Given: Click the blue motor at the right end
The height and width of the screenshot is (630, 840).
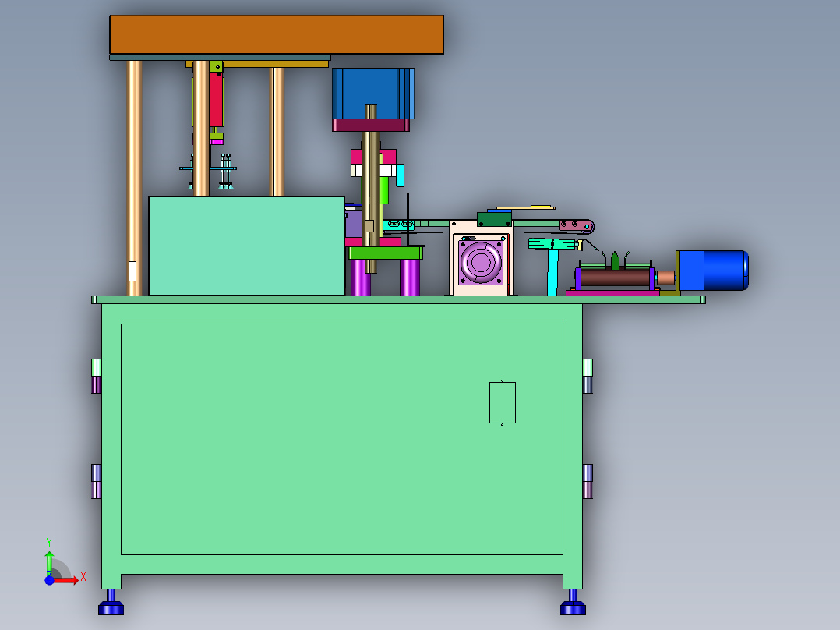Looking at the screenshot, I should 714,271.
